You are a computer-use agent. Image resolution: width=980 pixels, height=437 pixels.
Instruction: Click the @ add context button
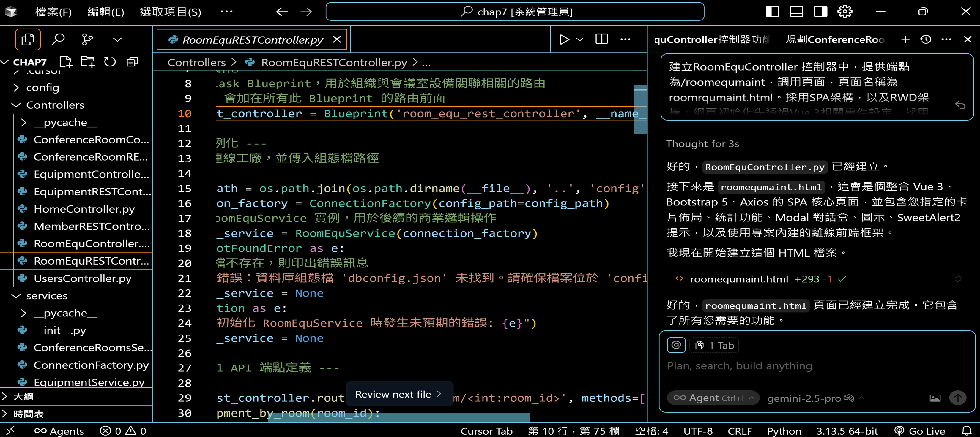point(676,345)
